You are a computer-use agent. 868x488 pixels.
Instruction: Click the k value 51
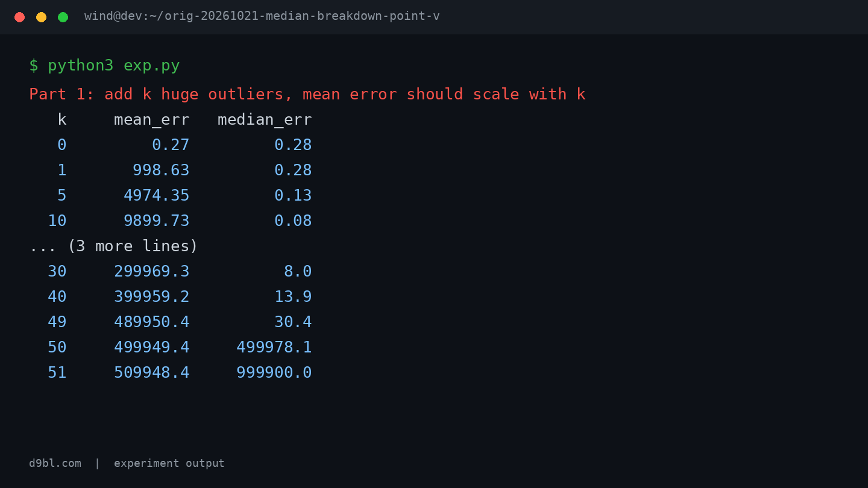coord(57,372)
